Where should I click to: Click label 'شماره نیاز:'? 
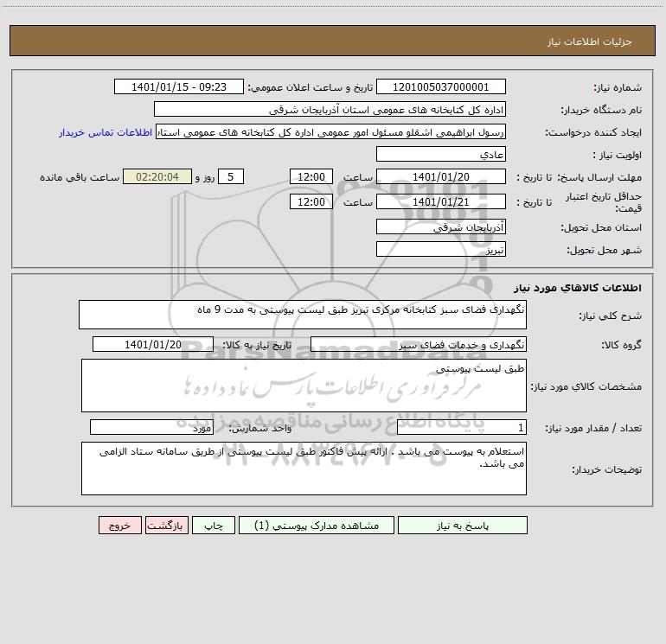coord(618,88)
